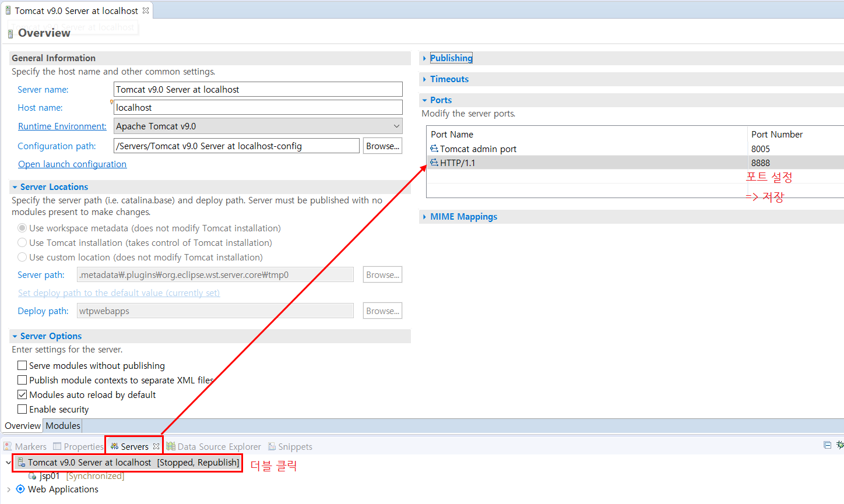Click Browse next to Configuration path

click(382, 146)
